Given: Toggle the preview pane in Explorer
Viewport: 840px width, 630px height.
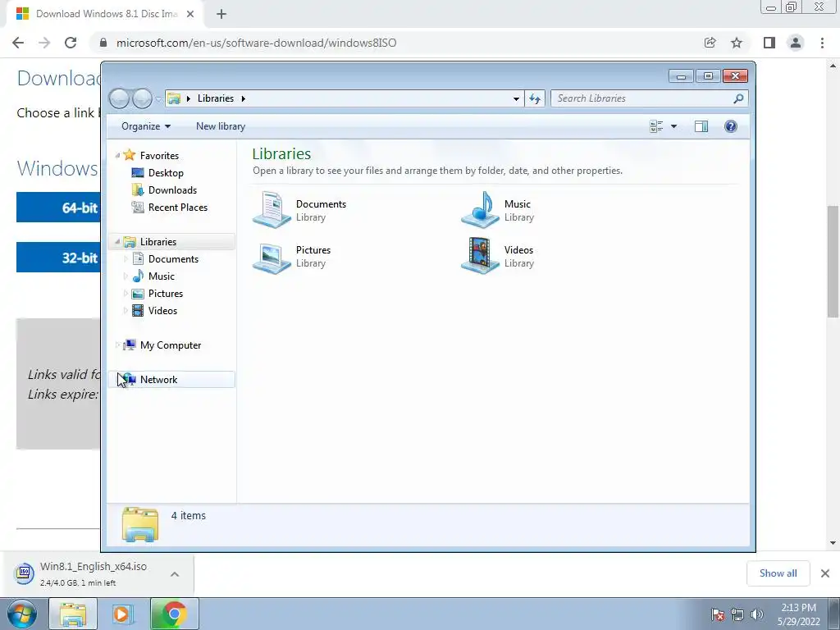Looking at the screenshot, I should click(701, 126).
